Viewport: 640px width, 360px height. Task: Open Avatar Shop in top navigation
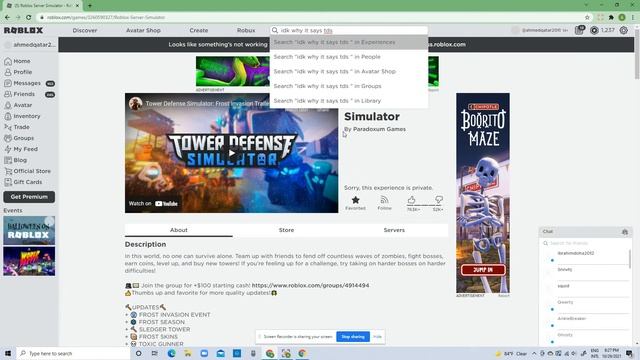[143, 30]
